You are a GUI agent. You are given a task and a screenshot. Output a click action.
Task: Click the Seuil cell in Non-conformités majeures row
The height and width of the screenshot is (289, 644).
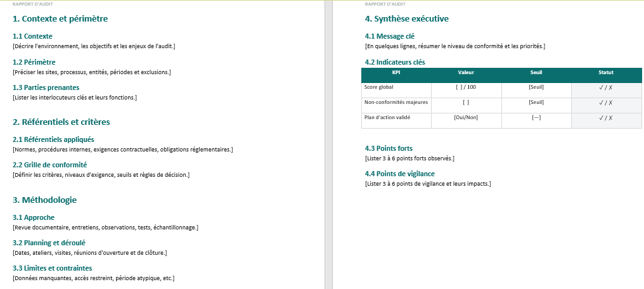click(x=536, y=102)
